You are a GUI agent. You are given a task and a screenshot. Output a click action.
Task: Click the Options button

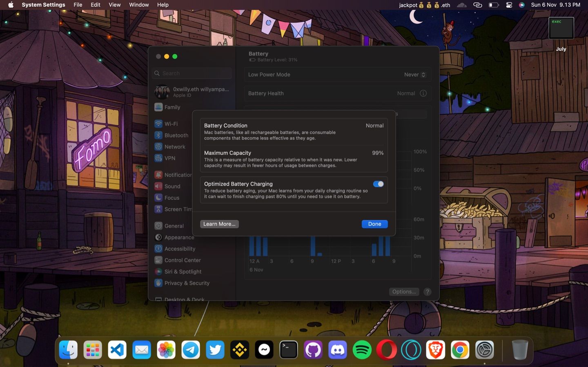coord(404,291)
